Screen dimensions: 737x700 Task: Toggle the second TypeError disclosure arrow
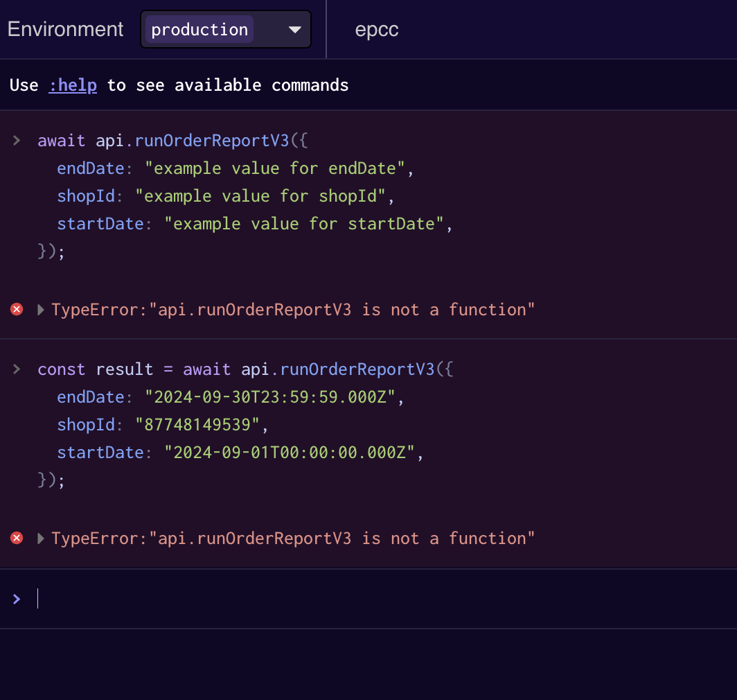[39, 538]
